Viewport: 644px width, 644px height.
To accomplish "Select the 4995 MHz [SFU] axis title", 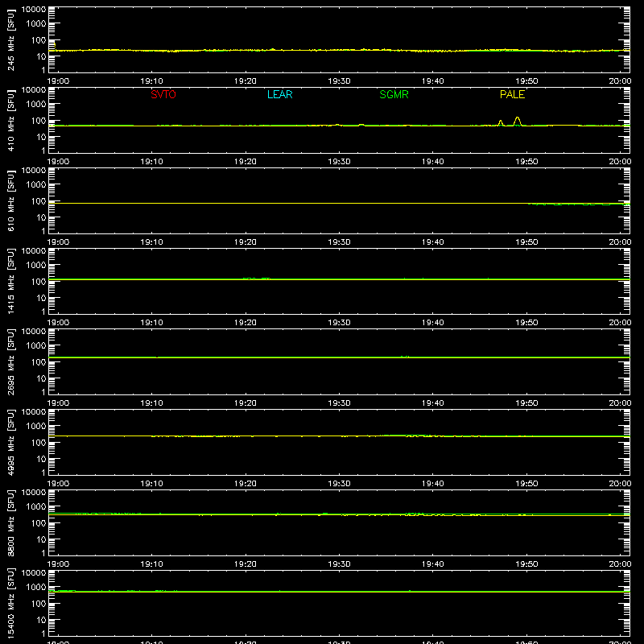I will (x=10, y=442).
